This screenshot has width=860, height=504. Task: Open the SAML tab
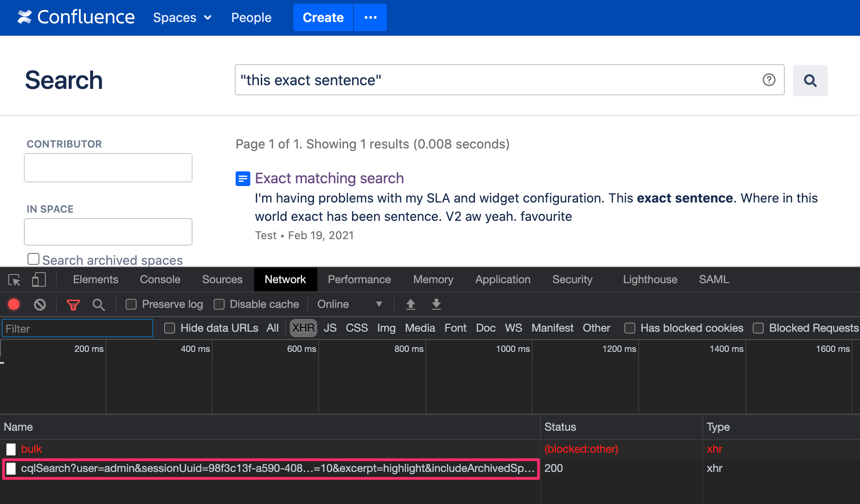[x=714, y=279]
